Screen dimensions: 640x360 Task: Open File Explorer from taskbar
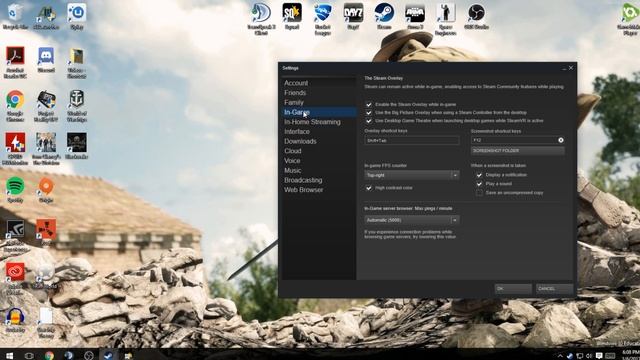click(x=128, y=356)
